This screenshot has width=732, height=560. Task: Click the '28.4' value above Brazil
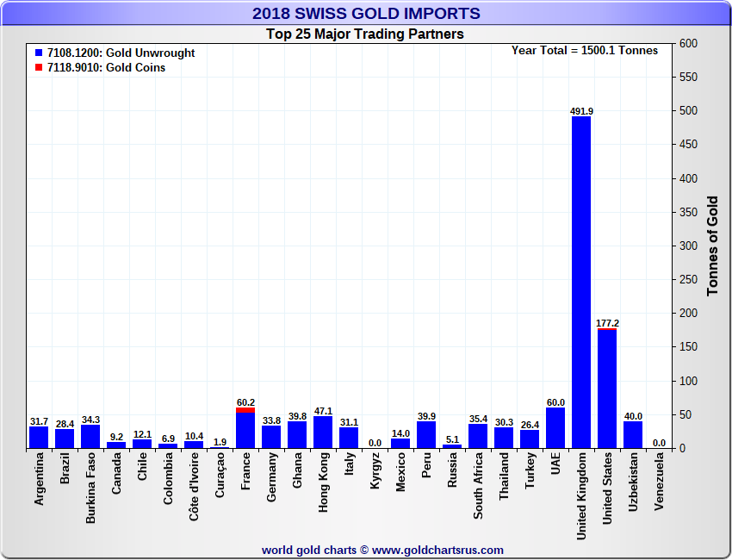tap(65, 424)
